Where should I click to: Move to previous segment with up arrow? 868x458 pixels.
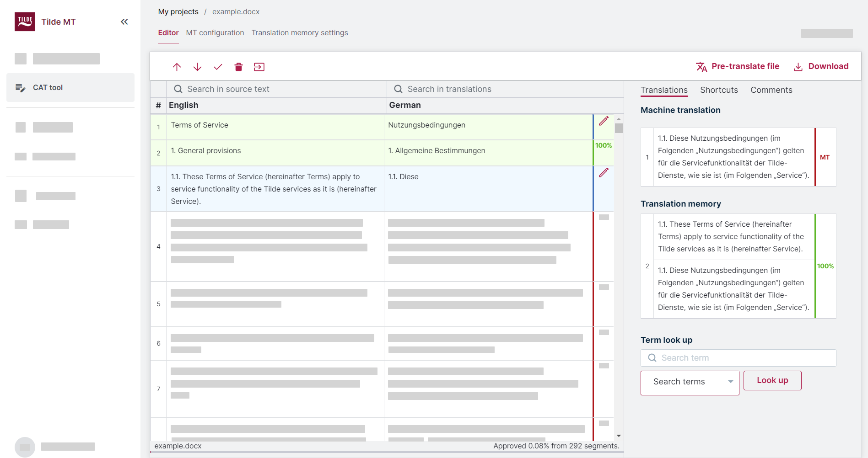click(x=177, y=67)
